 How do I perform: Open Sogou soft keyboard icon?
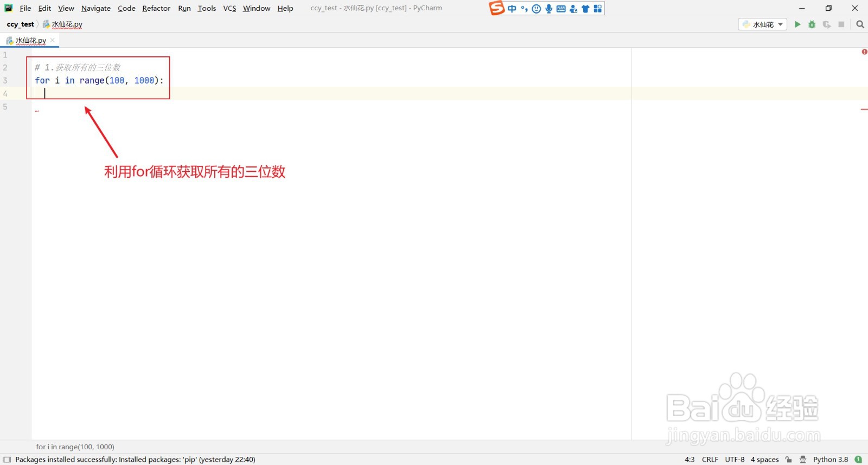pos(561,9)
